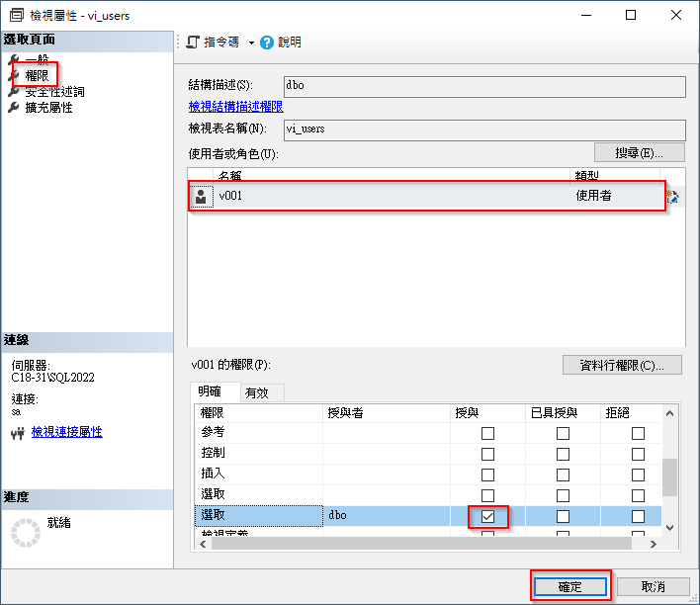Click the 插入 permission row label
This screenshot has width=700, height=605.
213,474
